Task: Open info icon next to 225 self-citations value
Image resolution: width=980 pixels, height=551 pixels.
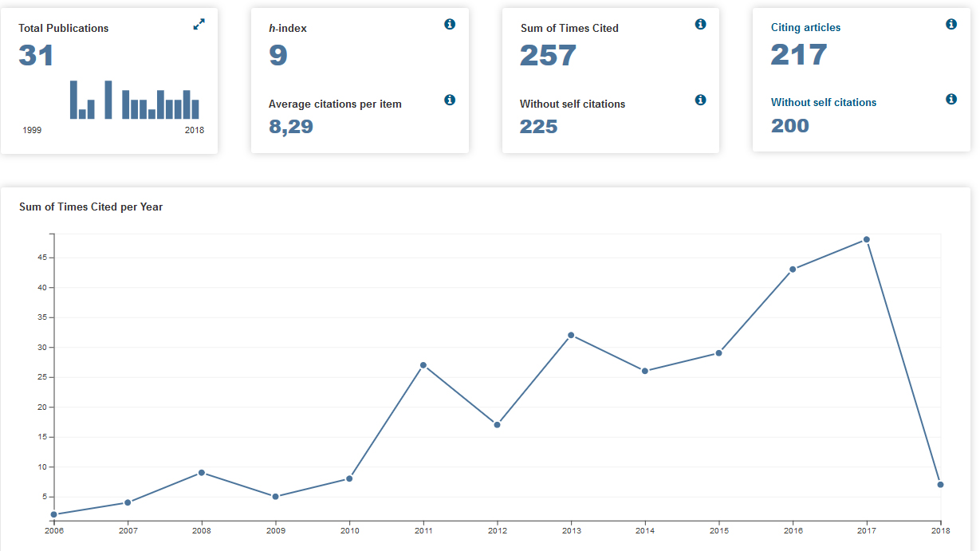Action: coord(701,100)
